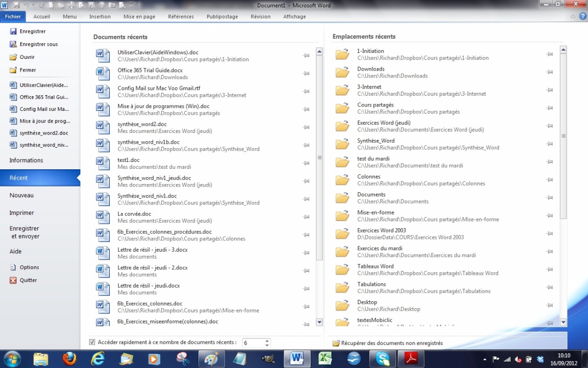Launch Firefox from the taskbar
This screenshot has width=588, height=368.
point(70,359)
